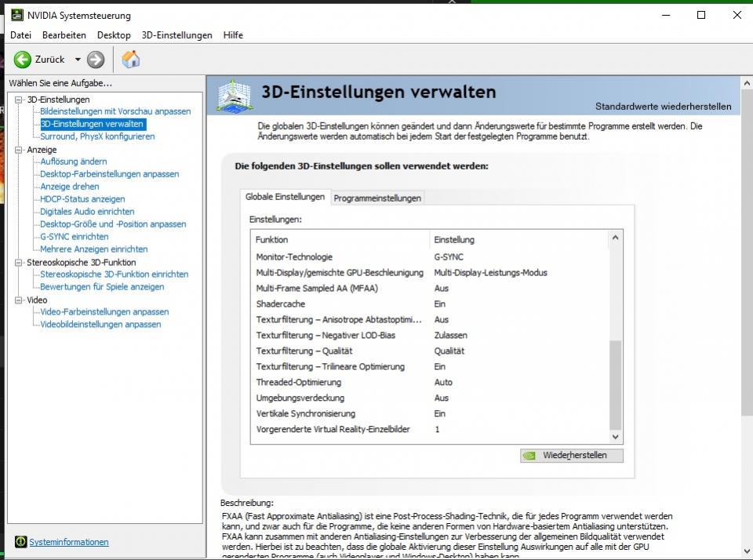Screen dimensions: 753x560
Task: Open Anzeige drehen
Action: (x=70, y=187)
